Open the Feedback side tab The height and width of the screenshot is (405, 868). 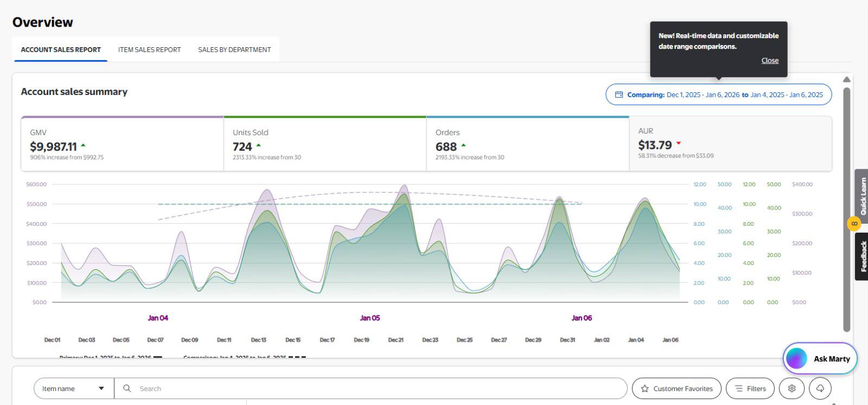[x=862, y=256]
